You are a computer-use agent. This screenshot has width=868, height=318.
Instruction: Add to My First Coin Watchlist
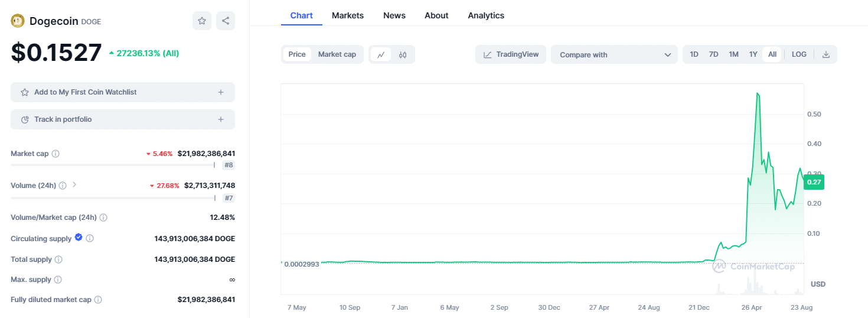click(123, 92)
